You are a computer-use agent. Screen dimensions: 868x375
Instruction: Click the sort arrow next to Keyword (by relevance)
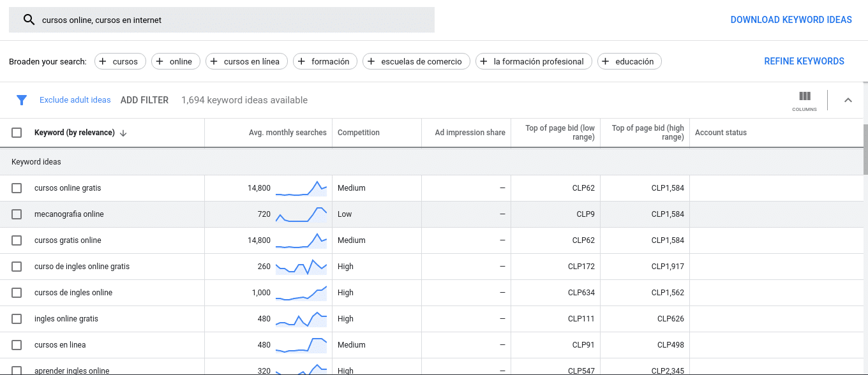[123, 133]
